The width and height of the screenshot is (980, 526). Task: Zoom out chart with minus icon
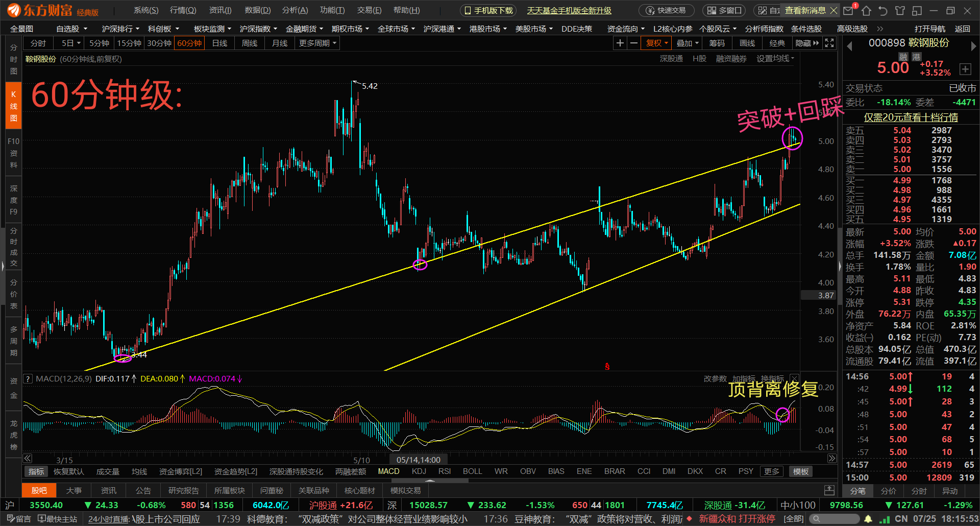pyautogui.click(x=633, y=43)
